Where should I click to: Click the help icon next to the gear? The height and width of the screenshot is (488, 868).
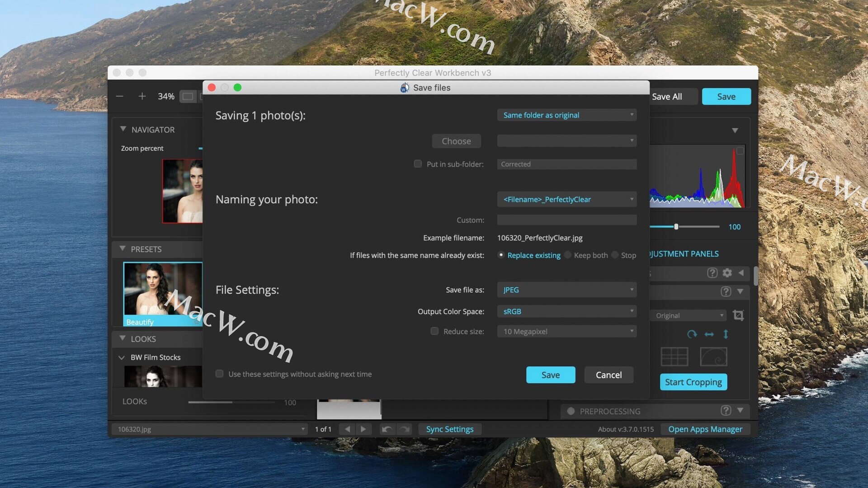click(712, 272)
